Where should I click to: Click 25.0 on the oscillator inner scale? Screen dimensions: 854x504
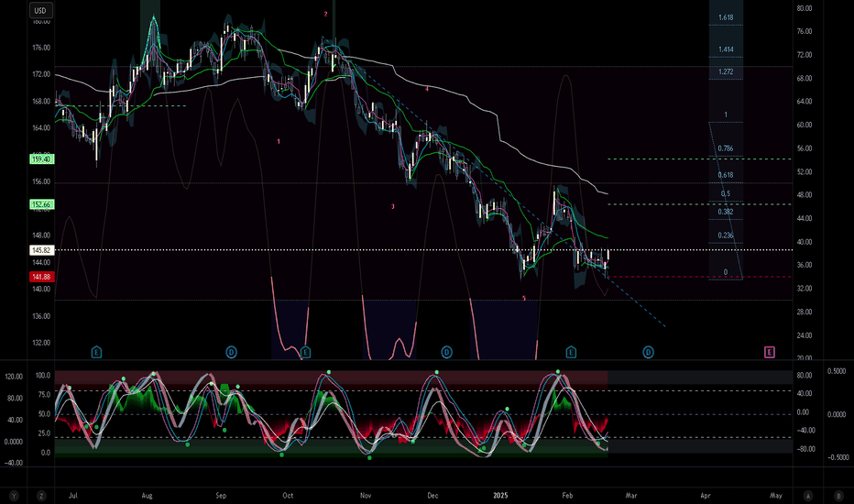pyautogui.click(x=44, y=433)
